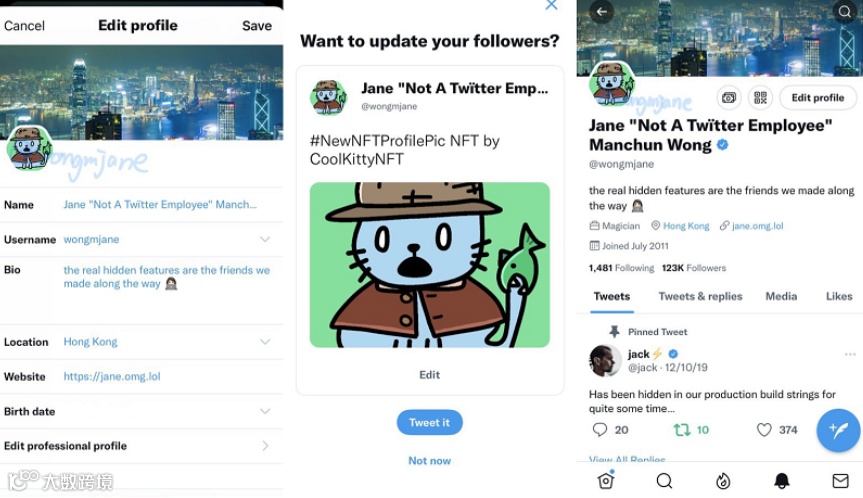This screenshot has height=498, width=863.
Task: Compose a new tweet with floating button
Action: 838,430
